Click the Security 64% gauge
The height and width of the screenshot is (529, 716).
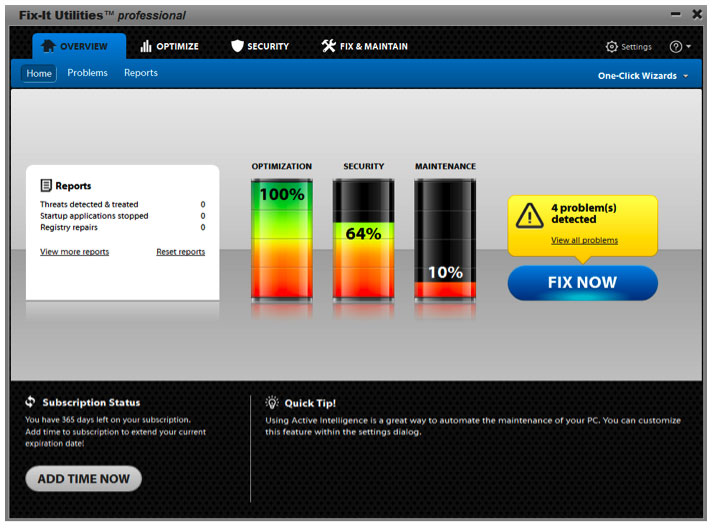point(363,240)
